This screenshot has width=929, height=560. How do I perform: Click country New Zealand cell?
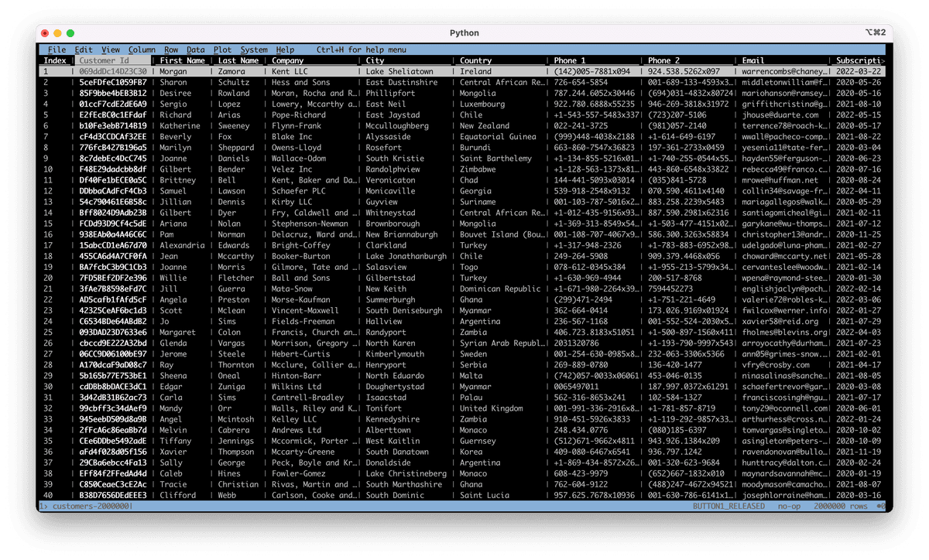(x=485, y=125)
